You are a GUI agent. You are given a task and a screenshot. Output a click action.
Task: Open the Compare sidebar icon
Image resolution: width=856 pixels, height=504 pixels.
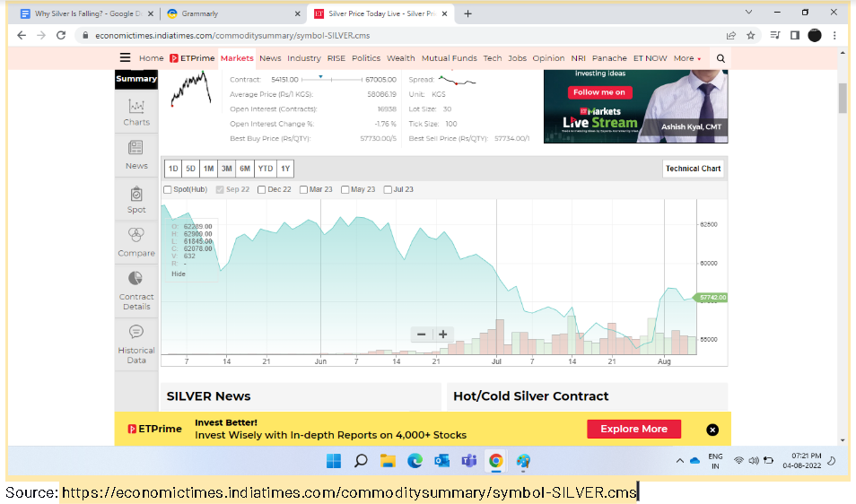136,236
